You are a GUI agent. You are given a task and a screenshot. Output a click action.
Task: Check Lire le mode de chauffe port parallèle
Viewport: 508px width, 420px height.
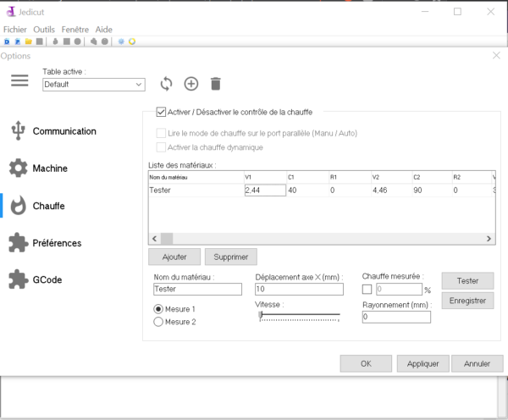pyautogui.click(x=161, y=133)
